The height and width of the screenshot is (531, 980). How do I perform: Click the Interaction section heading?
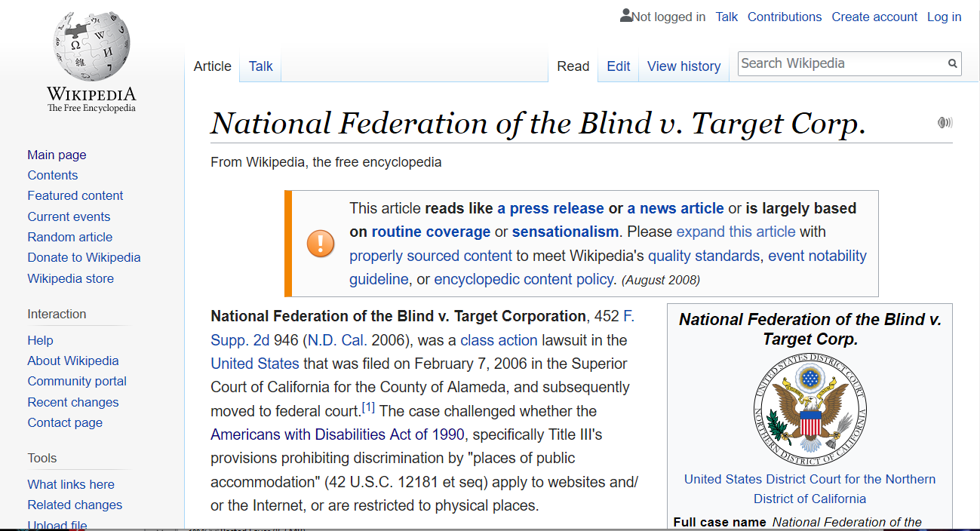pos(57,314)
